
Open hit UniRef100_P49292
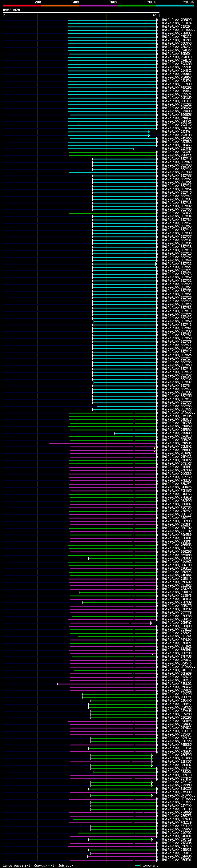177,88
